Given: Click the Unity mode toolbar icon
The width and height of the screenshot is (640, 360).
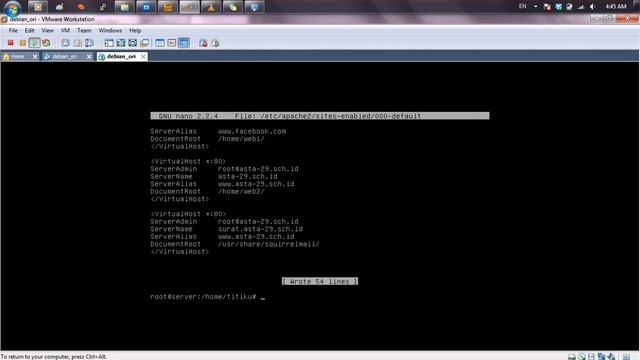Looking at the screenshot, I should pos(144,43).
